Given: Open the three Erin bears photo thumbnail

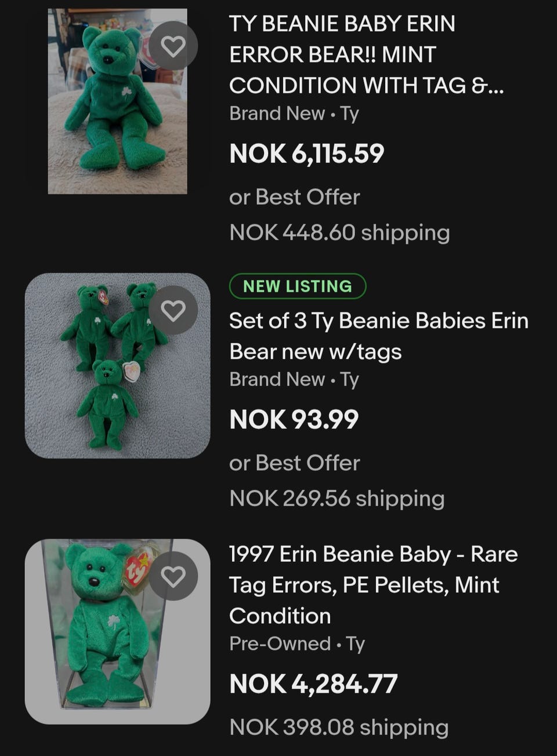Looking at the screenshot, I should pyautogui.click(x=117, y=366).
